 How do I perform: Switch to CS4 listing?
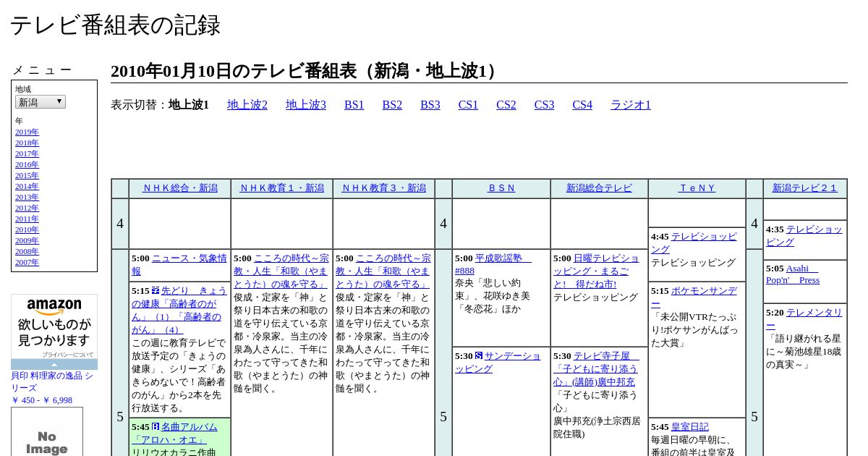pyautogui.click(x=582, y=105)
